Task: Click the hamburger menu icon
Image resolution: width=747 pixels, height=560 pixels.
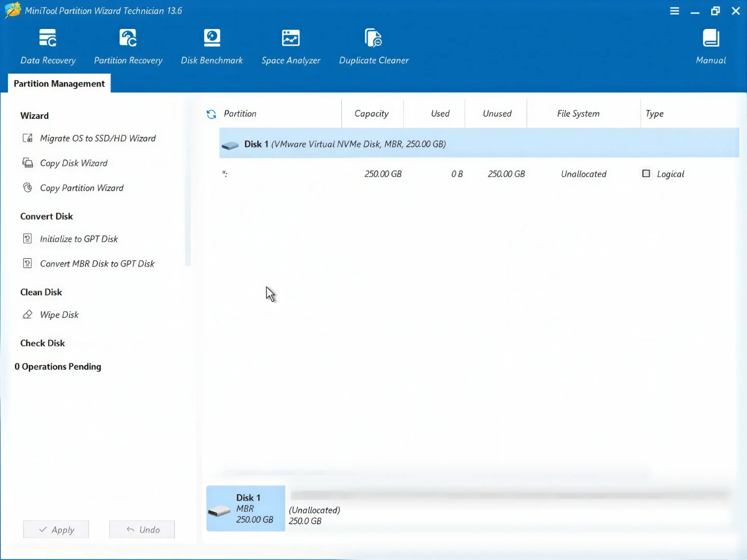Action: [674, 11]
